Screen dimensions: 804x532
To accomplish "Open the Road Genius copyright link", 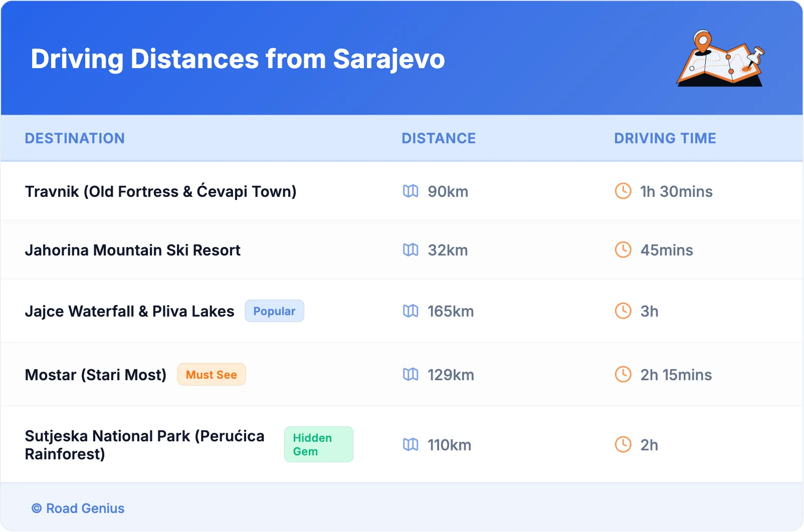I will [x=78, y=508].
